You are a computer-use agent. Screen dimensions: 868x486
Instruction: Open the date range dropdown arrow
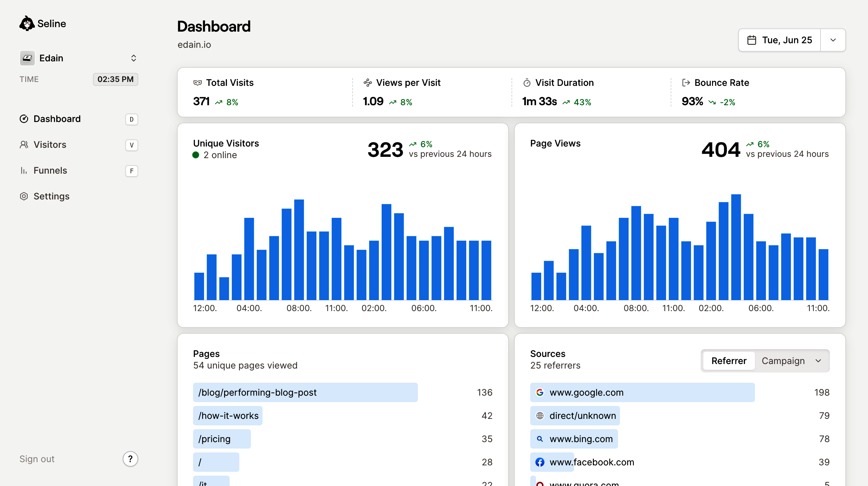(833, 40)
